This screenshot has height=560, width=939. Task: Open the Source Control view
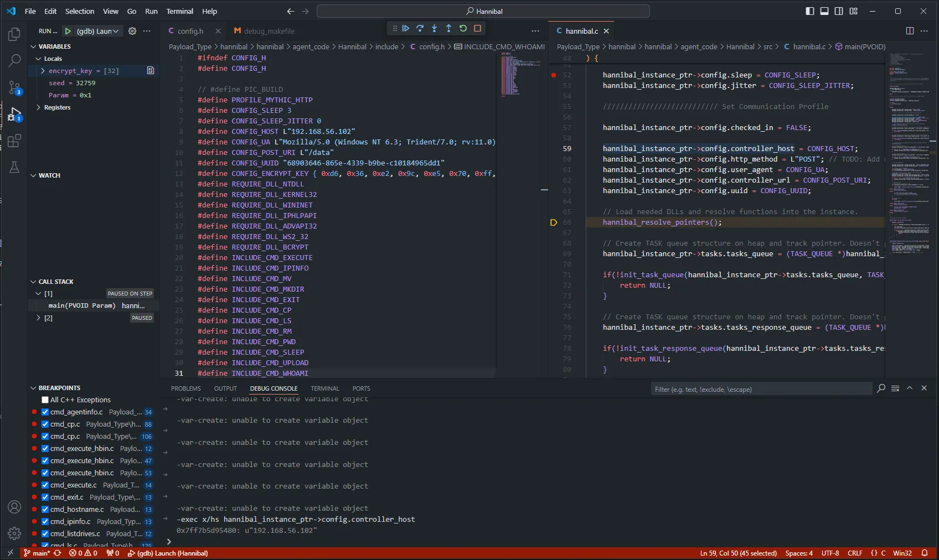click(14, 87)
